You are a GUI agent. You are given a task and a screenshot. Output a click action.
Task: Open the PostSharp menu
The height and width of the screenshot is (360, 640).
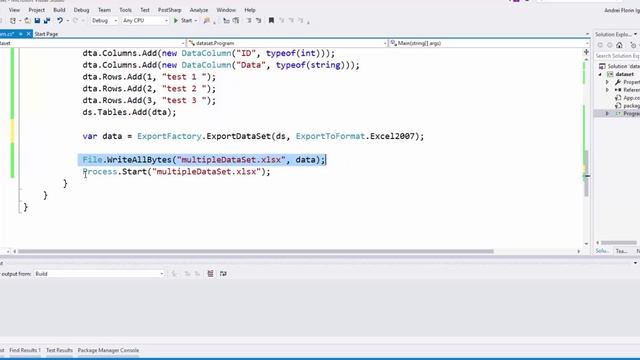click(169, 10)
